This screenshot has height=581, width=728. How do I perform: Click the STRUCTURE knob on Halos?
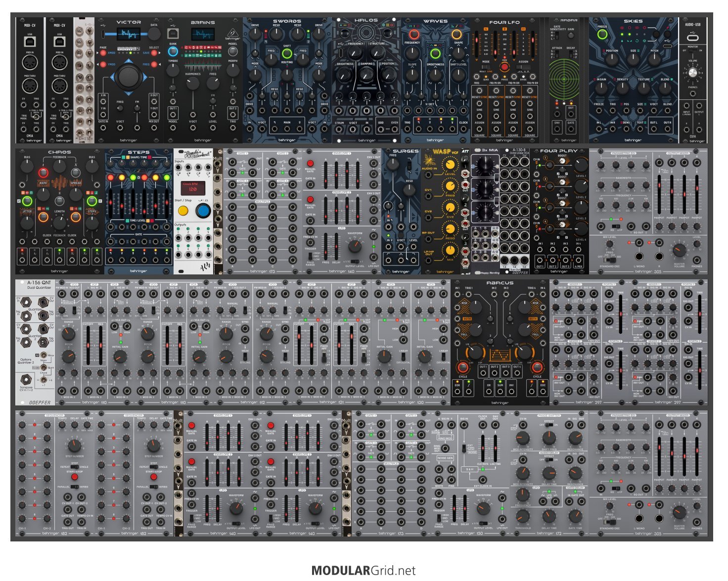click(376, 53)
